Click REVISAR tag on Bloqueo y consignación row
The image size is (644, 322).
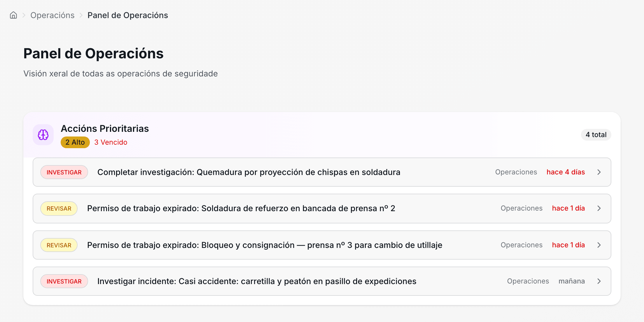click(x=59, y=245)
